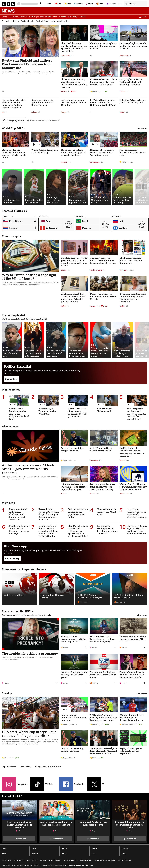149x868 pixels.
Task: Click the BBC News app button
Action: pos(12,559)
